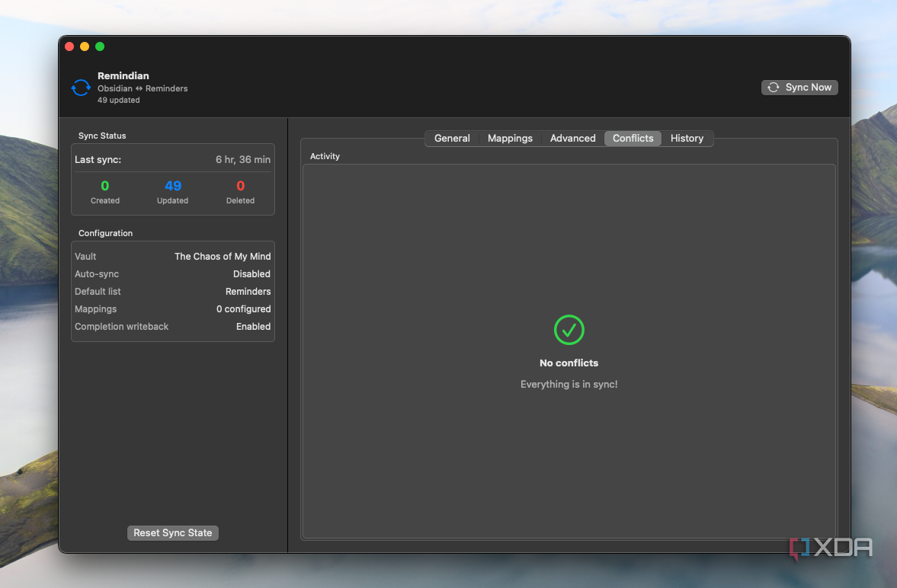
Task: Click the green full-screen window button
Action: 100,46
